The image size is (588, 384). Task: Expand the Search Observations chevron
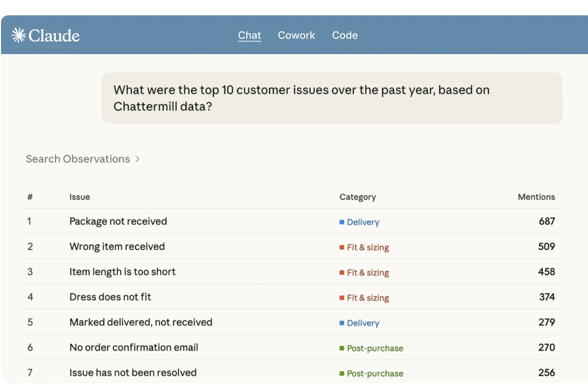click(137, 159)
